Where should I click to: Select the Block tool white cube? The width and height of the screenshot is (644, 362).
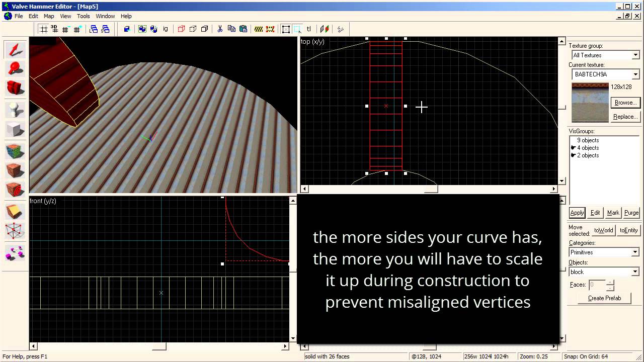click(15, 129)
